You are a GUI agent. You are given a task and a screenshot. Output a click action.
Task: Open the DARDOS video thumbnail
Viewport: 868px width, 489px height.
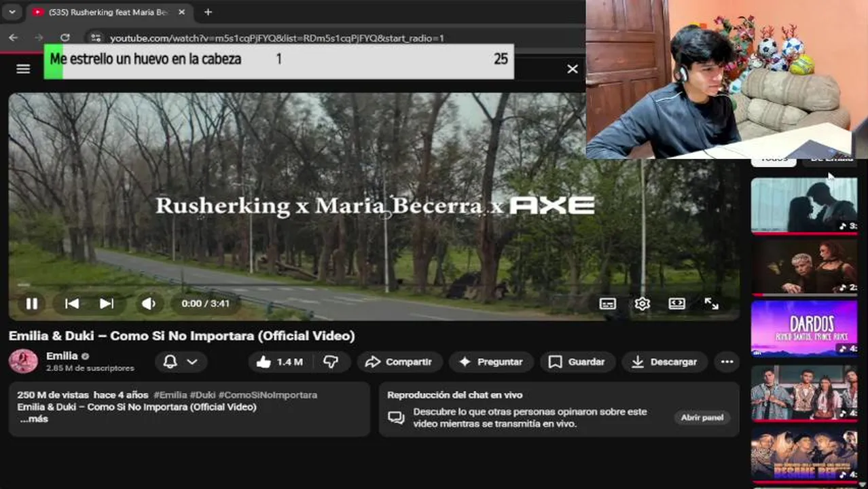(804, 328)
